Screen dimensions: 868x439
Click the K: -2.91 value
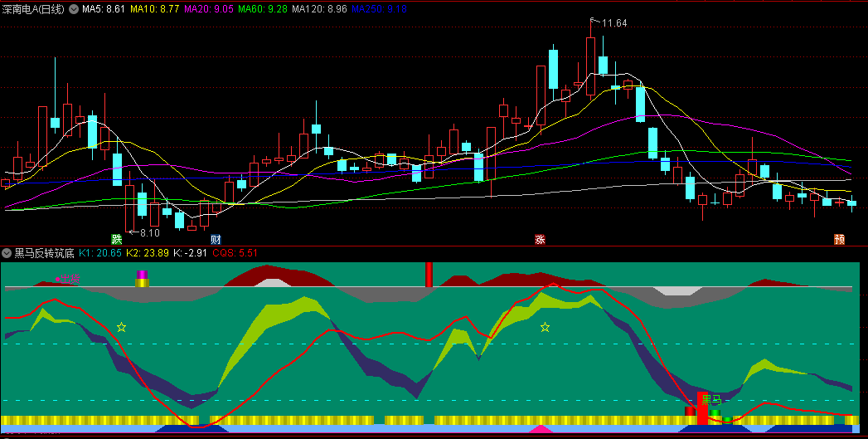click(x=190, y=253)
